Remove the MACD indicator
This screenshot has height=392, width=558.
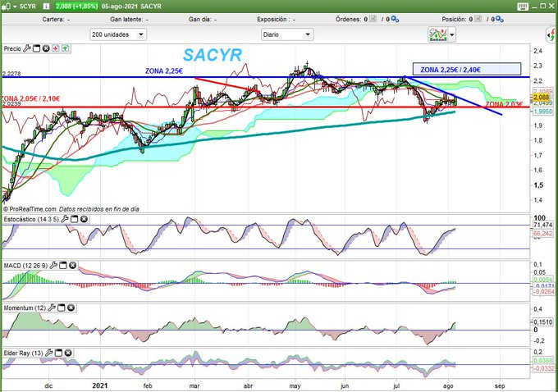(72, 265)
